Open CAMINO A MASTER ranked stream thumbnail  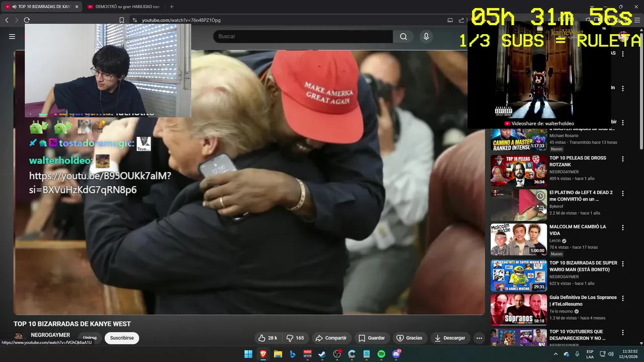coord(519,139)
